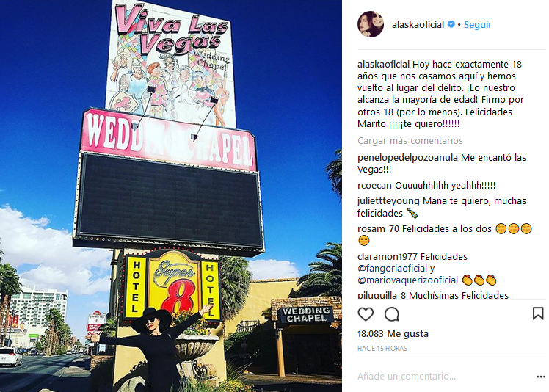
Task: Expand Cargar más comentarios
Action: [x=410, y=140]
